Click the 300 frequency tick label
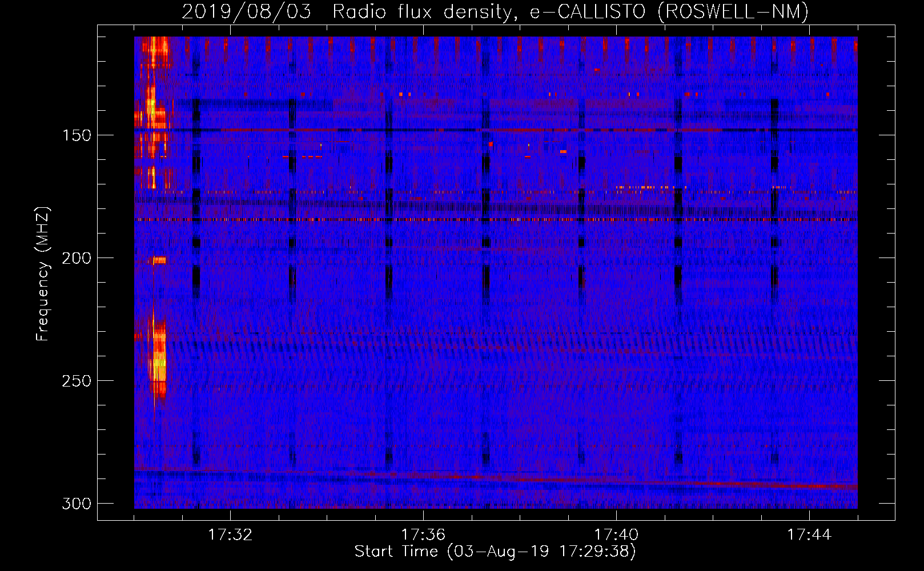 pyautogui.click(x=77, y=504)
